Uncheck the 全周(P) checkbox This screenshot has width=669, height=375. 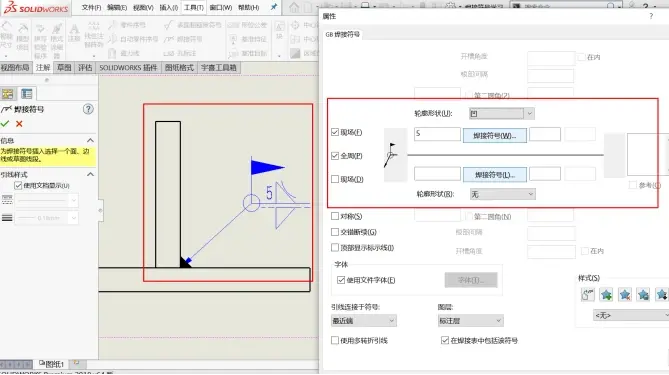click(335, 156)
